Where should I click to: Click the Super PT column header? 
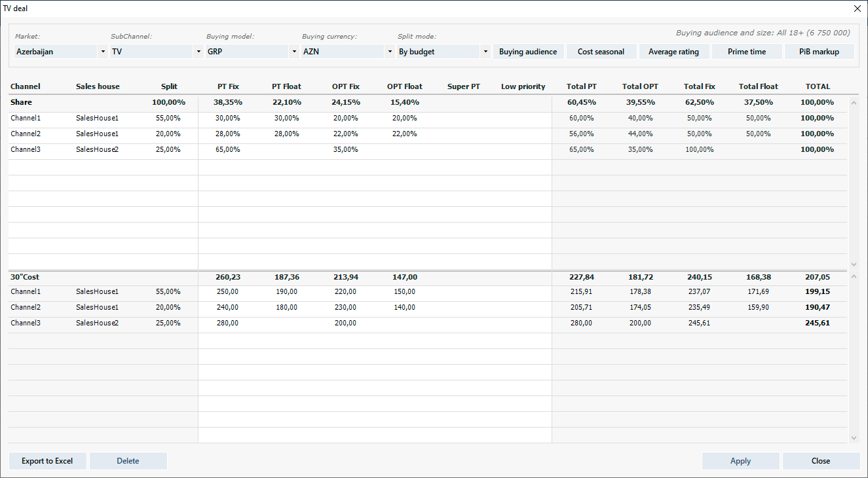click(464, 86)
